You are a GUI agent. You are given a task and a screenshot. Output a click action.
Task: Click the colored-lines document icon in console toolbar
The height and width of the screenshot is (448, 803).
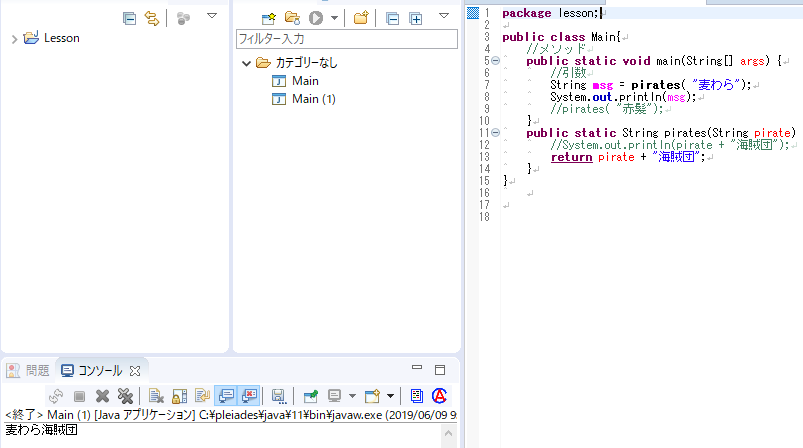tap(416, 396)
